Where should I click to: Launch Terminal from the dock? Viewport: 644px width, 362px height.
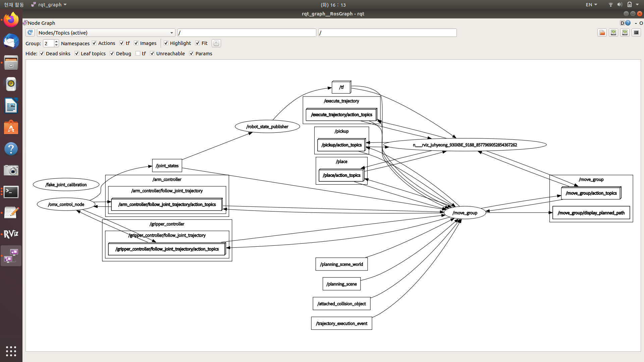point(11,192)
